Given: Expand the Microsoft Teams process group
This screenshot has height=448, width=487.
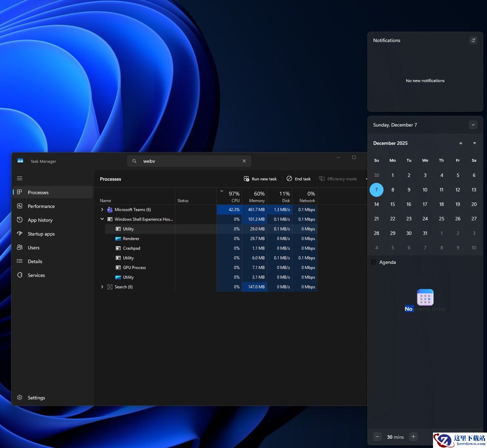Looking at the screenshot, I should coord(102,210).
